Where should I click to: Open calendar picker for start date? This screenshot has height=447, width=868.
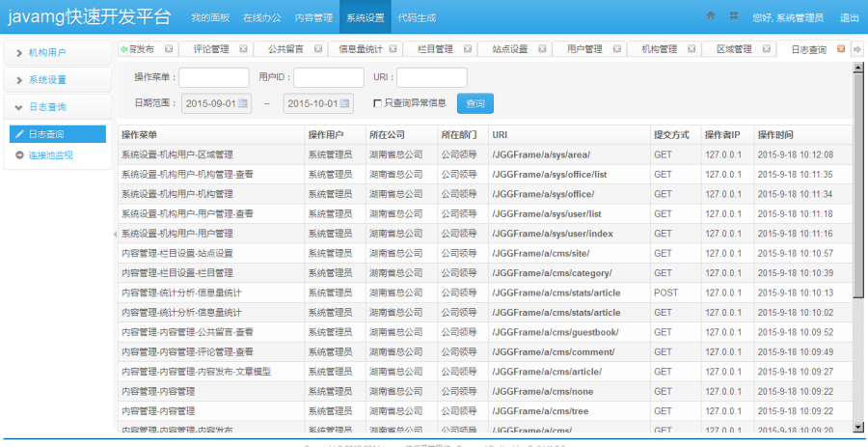tap(242, 103)
